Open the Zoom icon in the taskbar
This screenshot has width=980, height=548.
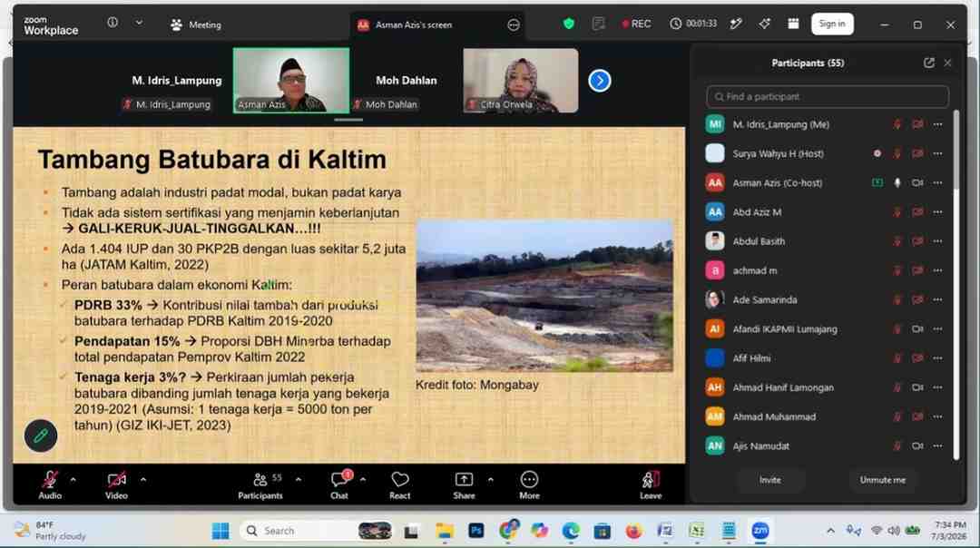[760, 531]
